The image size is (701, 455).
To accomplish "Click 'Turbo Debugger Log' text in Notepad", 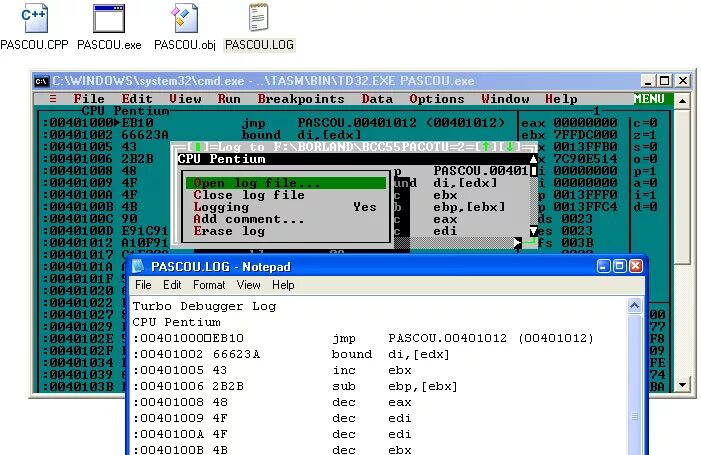I will tap(204, 306).
